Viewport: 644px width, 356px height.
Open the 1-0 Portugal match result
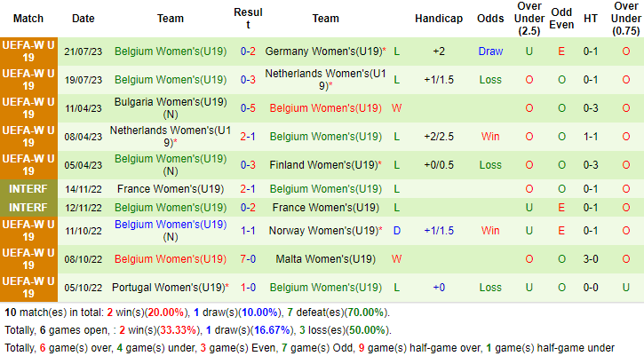pyautogui.click(x=248, y=288)
